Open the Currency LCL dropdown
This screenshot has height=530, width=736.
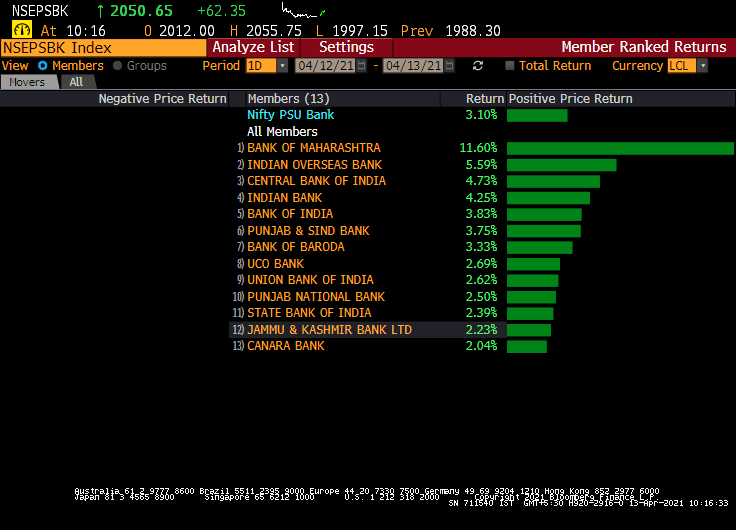[x=702, y=66]
